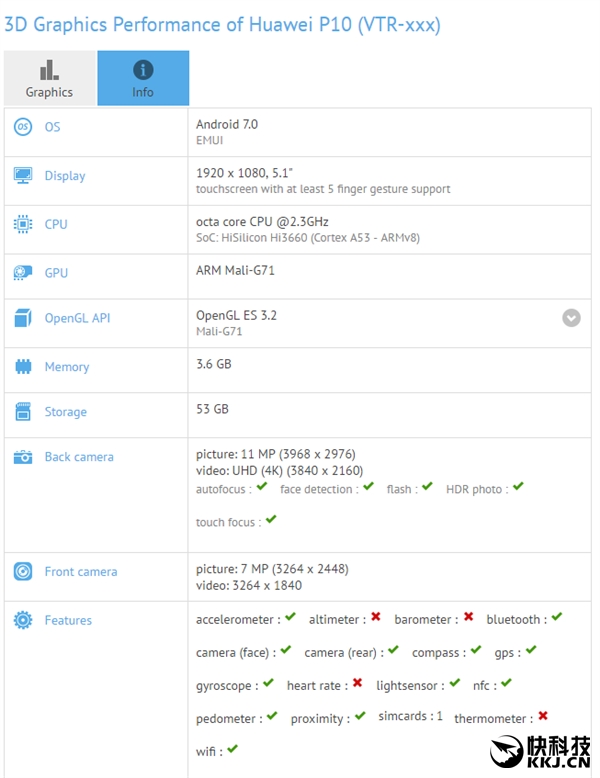This screenshot has width=600, height=778.
Task: Click the gyroscope check mark
Action: coord(268,683)
